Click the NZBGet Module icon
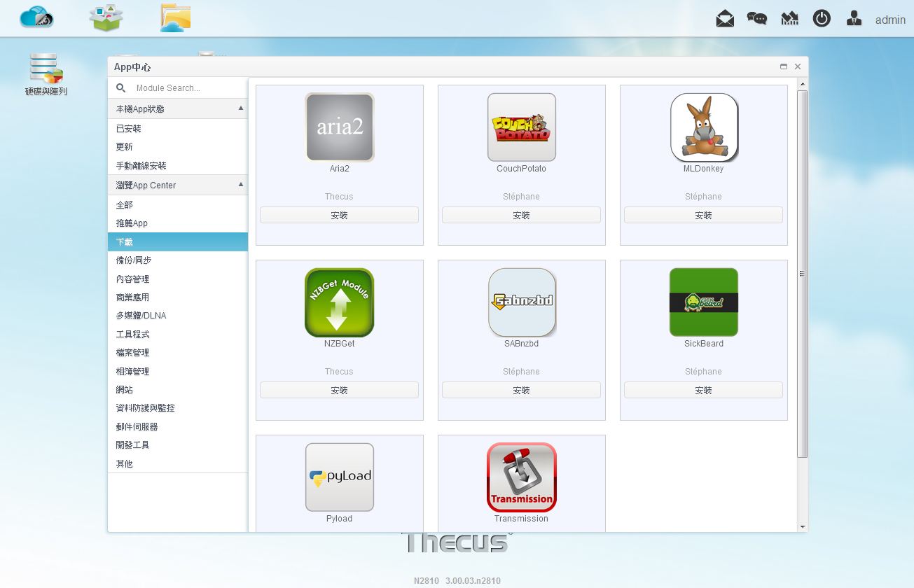This screenshot has height=588, width=914. pyautogui.click(x=340, y=302)
